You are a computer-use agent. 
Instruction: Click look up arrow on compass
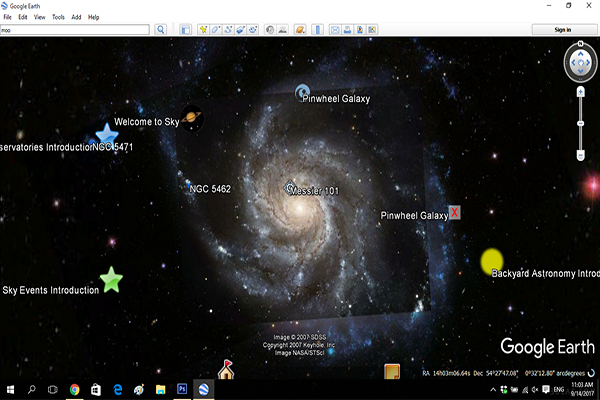pos(580,54)
